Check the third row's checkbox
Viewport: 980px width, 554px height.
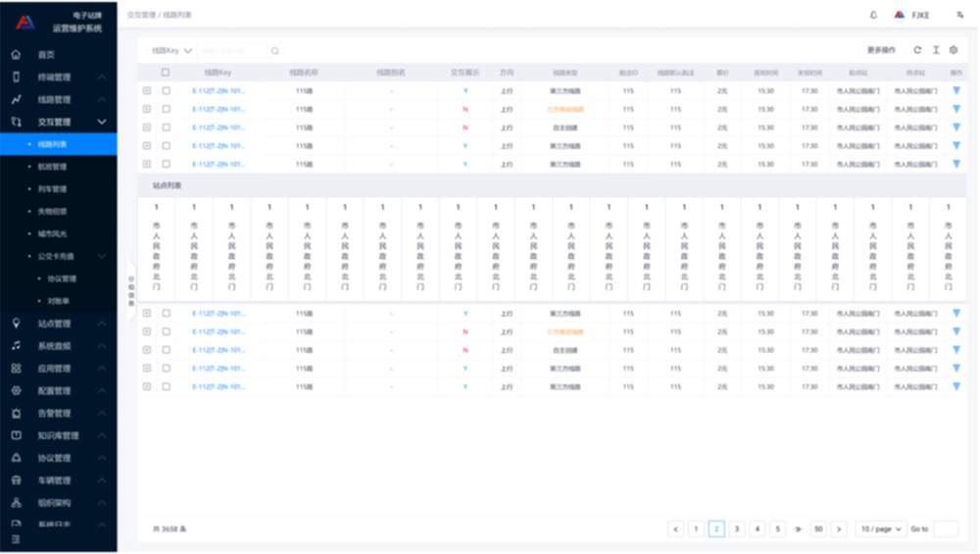(x=166, y=127)
